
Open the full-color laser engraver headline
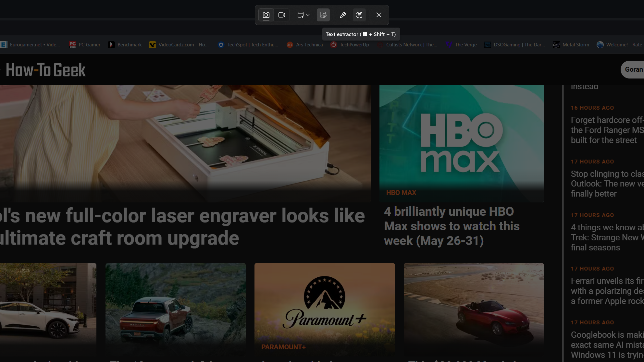click(x=182, y=227)
